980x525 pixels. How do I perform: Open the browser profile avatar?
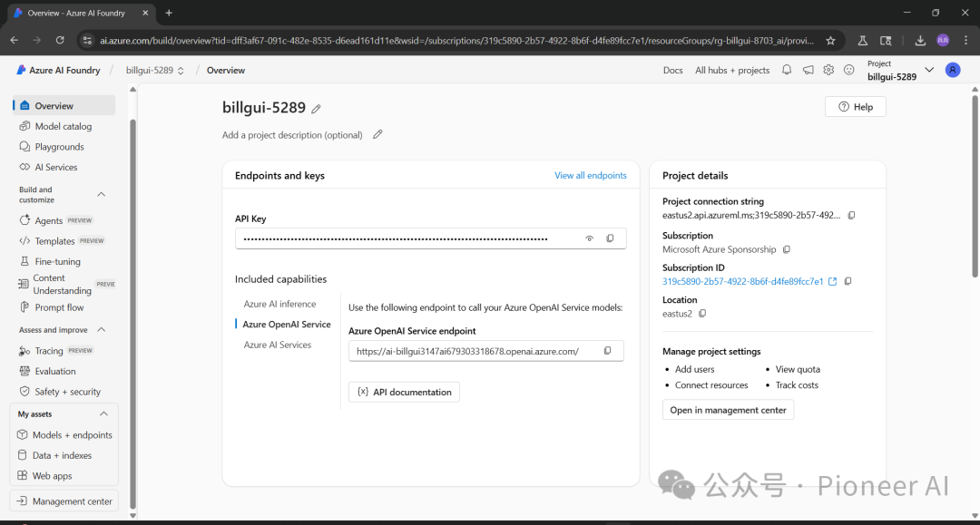tap(943, 41)
